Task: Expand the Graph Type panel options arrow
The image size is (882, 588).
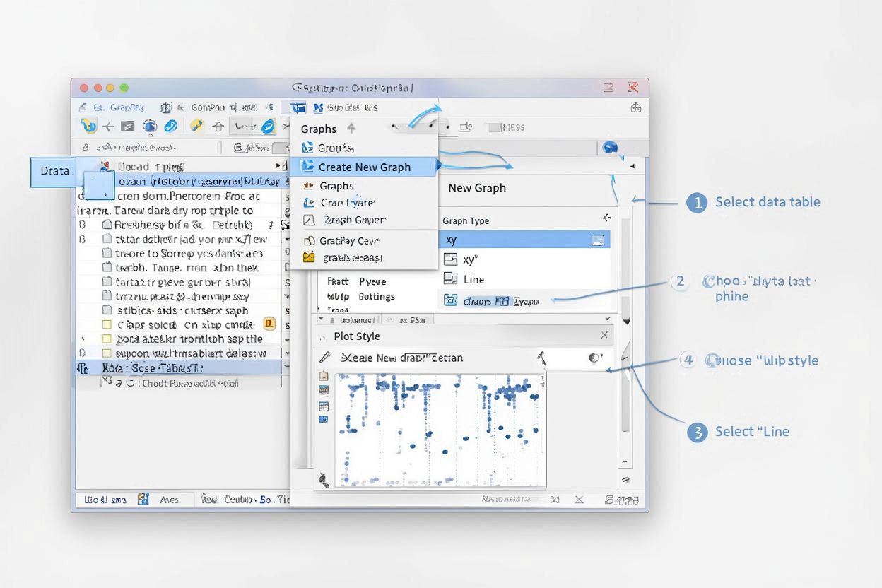Action: (606, 219)
